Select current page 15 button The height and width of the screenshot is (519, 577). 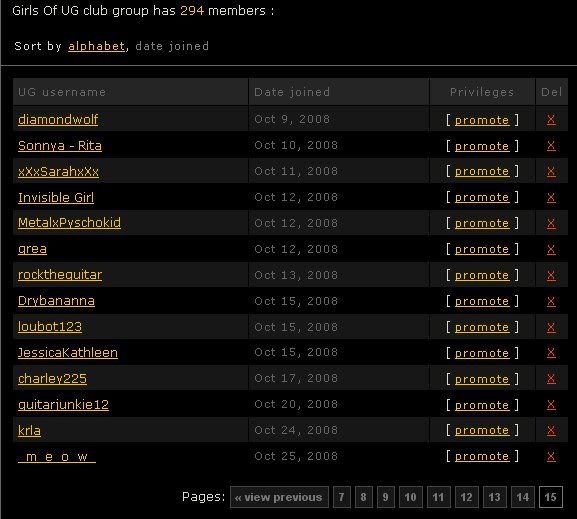[551, 497]
